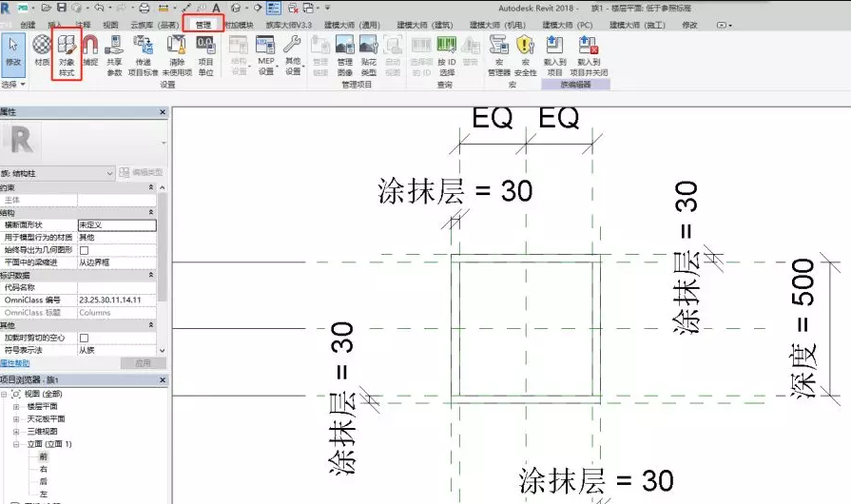Expand the 楼层平面 tree node
Viewport: 851px width, 504px height.
16,406
